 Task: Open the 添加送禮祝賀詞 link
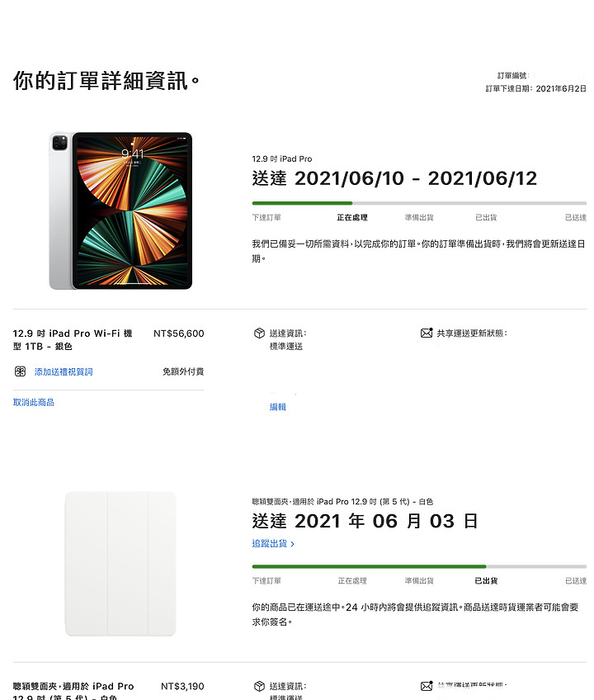click(x=64, y=371)
